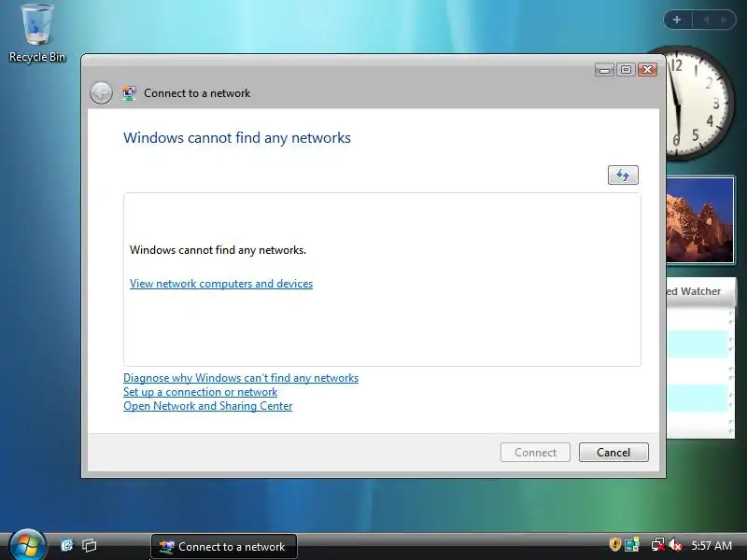
Task: Open the Windows Start orb
Action: click(x=27, y=544)
